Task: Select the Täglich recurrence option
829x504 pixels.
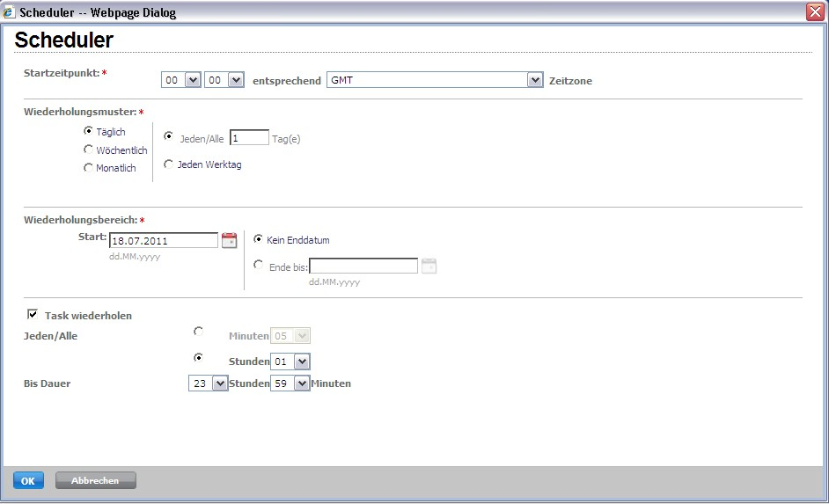Action: pos(88,130)
